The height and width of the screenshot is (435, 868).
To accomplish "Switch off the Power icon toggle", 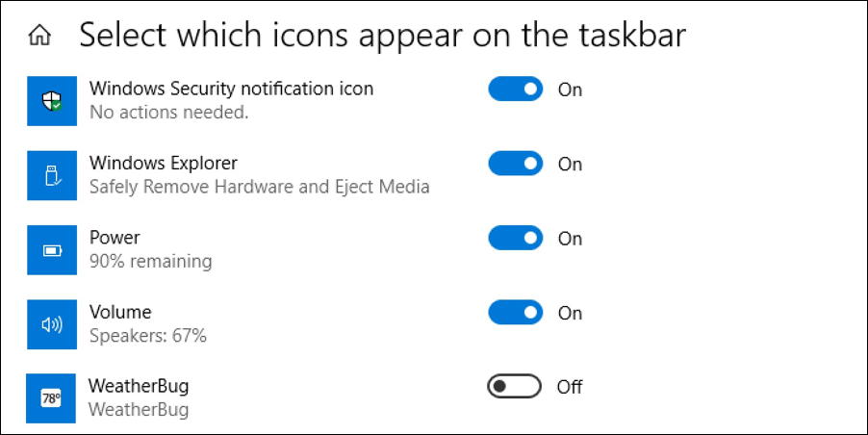I will tap(516, 238).
